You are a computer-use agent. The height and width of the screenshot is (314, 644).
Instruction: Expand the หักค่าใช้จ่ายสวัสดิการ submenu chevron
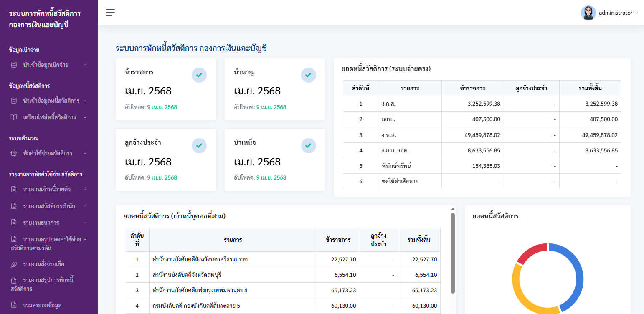coord(85,153)
